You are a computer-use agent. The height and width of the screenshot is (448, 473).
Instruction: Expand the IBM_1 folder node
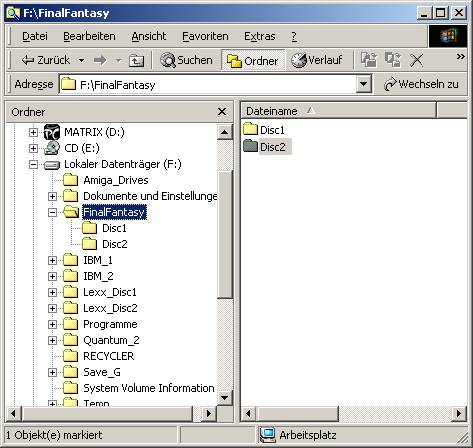coord(52,260)
